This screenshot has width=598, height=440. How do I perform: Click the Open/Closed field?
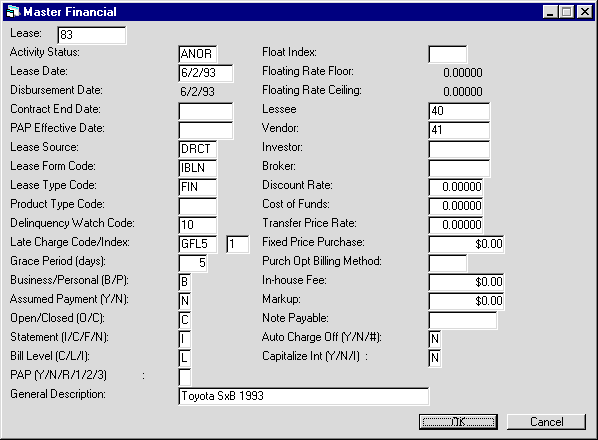[x=185, y=320]
